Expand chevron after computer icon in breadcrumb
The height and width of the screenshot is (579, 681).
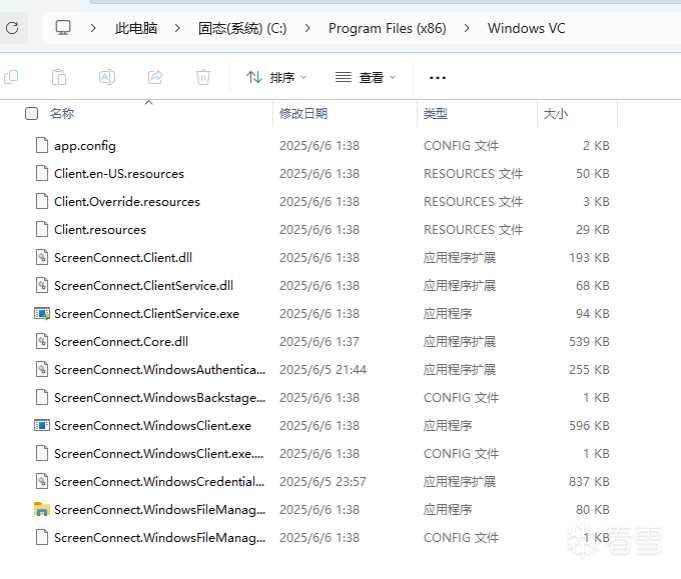[x=93, y=28]
